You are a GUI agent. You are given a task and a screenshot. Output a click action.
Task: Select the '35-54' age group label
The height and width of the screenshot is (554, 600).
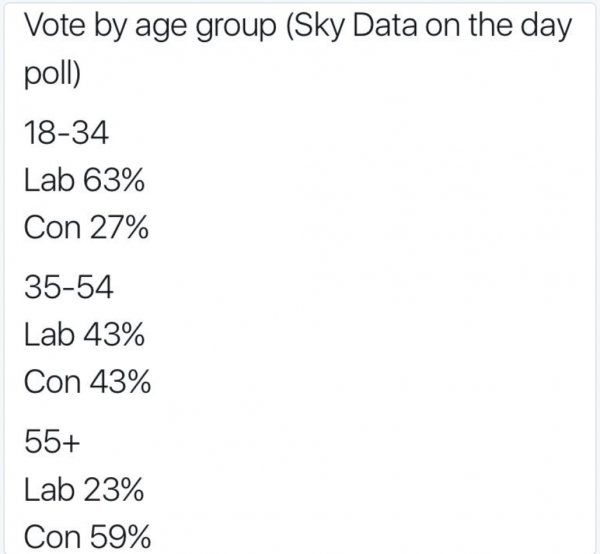[69, 287]
